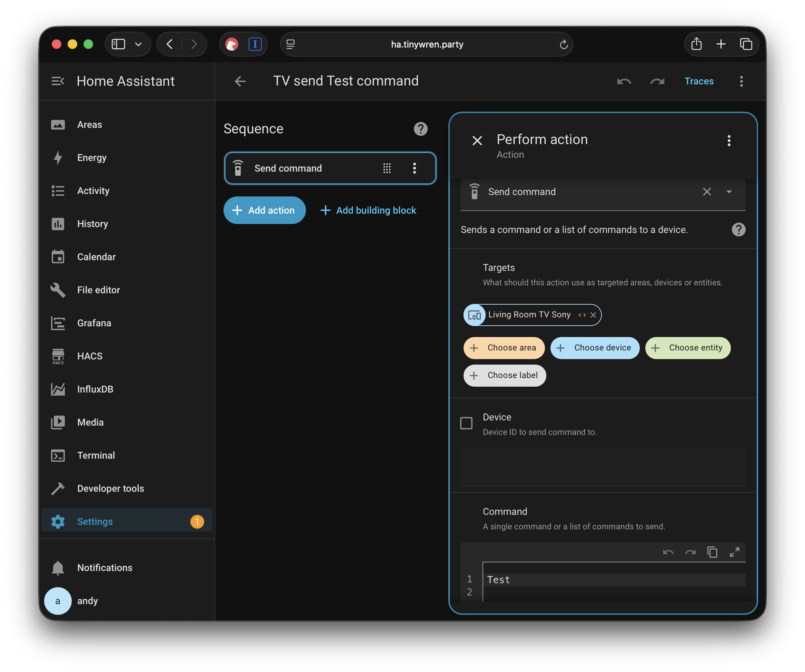Image resolution: width=805 pixels, height=672 pixels.
Task: Click the undo arrow in automation toolbar
Action: point(624,81)
